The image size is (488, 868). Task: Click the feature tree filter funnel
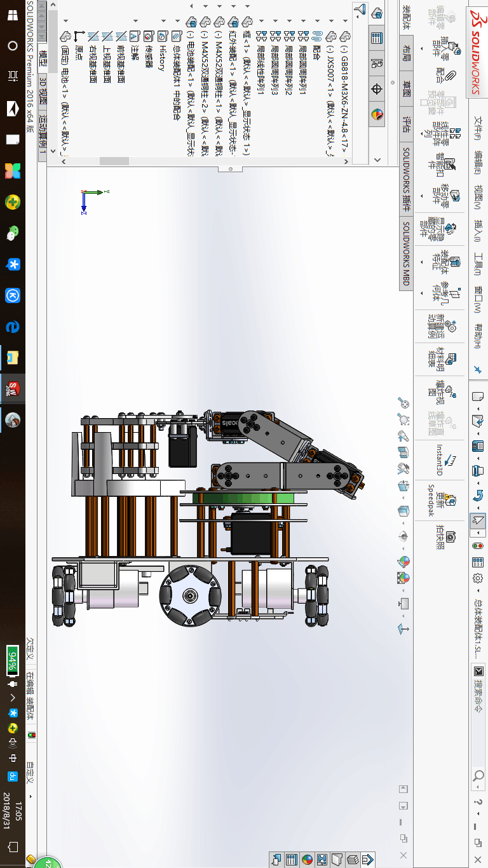click(x=360, y=10)
